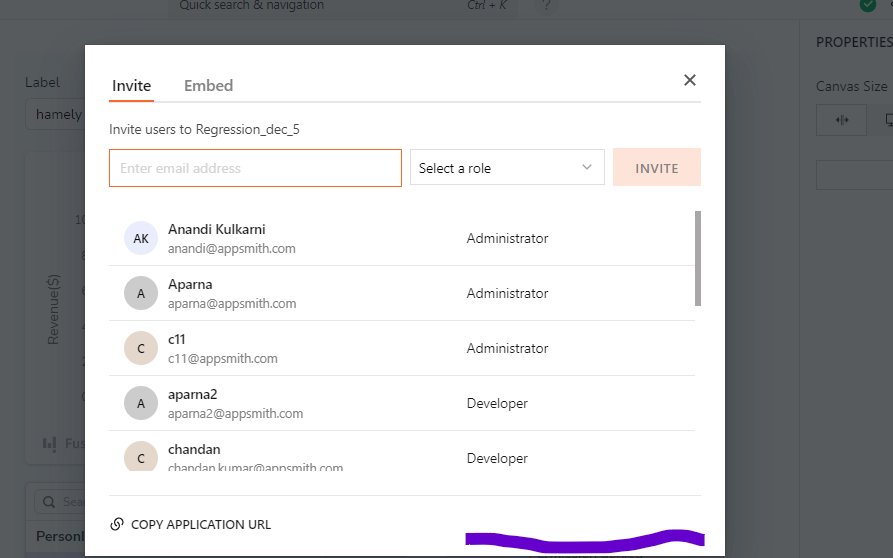Switch to the Embed tab
Image resolution: width=893 pixels, height=558 pixels.
coord(208,86)
